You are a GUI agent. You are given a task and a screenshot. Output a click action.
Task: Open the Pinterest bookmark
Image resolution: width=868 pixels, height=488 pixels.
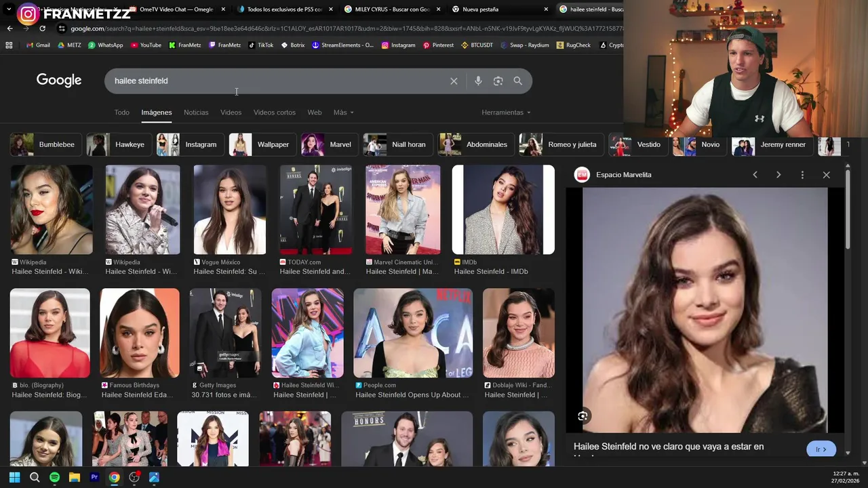click(438, 45)
